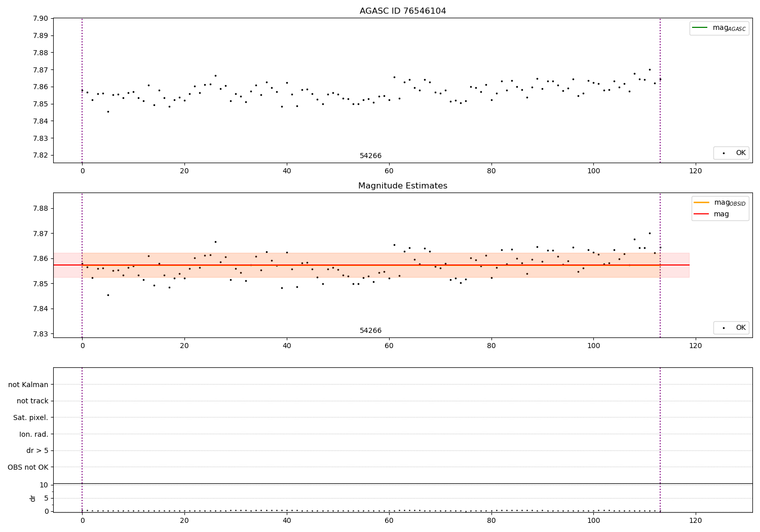Click x-tick "60" under the Magnitude Estimates plot
Viewport: 760px width, 532px height.
(x=389, y=346)
